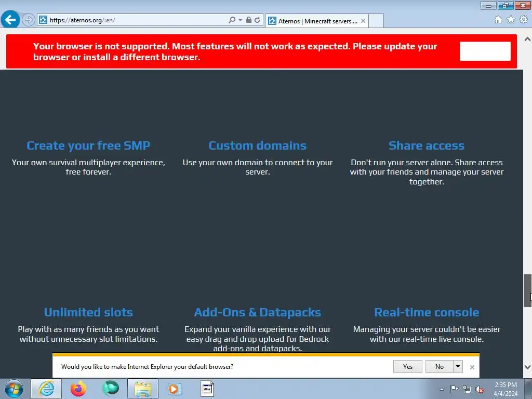Open the Unlimited slots heading link

coord(88,312)
